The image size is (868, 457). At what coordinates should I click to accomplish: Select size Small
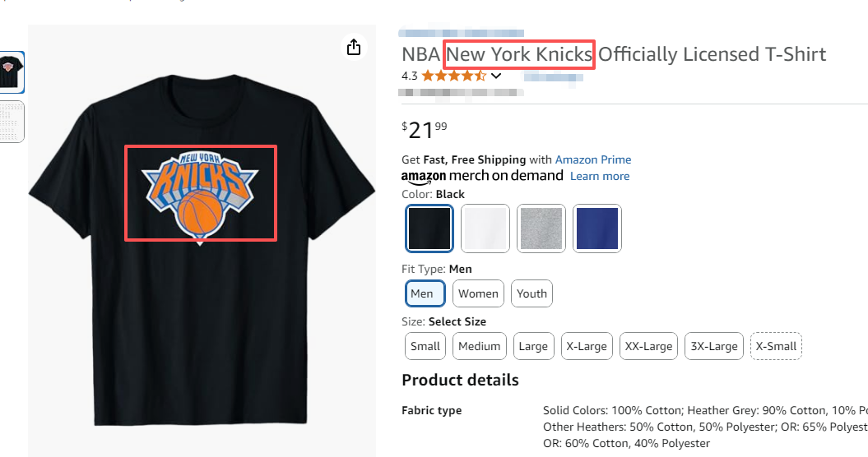coord(425,346)
